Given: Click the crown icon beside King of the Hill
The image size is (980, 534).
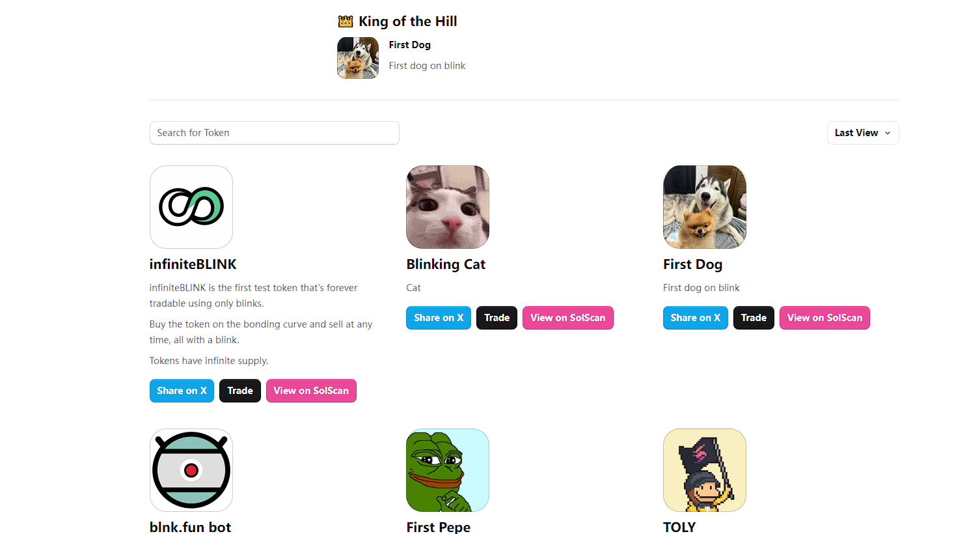Looking at the screenshot, I should [346, 21].
